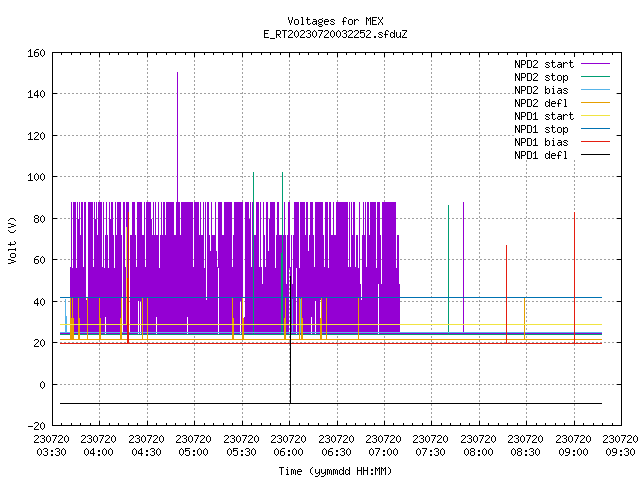This screenshot has width=640, height=480.
Task: Click the 60 y-axis tick label
Action: (x=39, y=260)
